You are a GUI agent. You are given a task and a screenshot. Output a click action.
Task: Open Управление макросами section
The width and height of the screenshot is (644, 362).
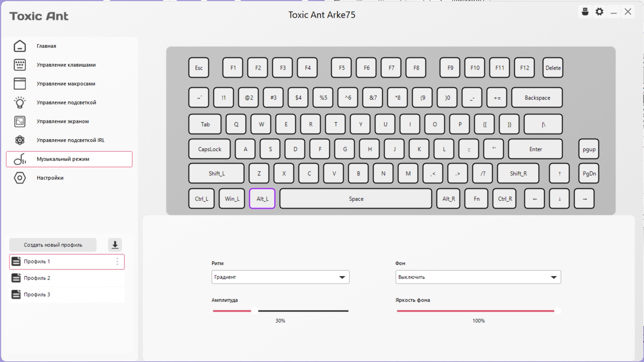tap(69, 84)
